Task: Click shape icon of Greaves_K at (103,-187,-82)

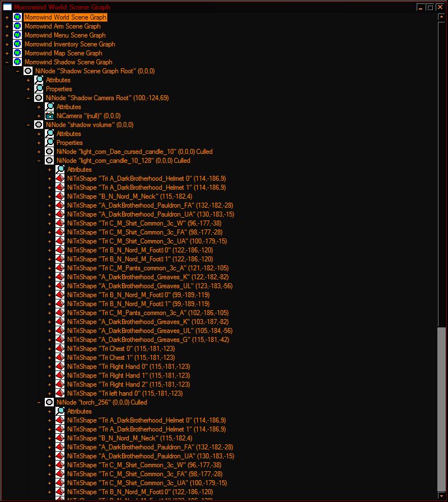Action: [60, 322]
